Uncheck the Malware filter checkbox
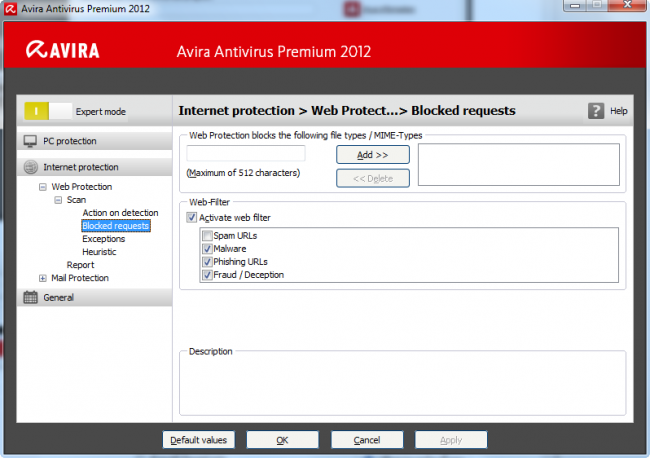The width and height of the screenshot is (650, 458). coord(206,248)
